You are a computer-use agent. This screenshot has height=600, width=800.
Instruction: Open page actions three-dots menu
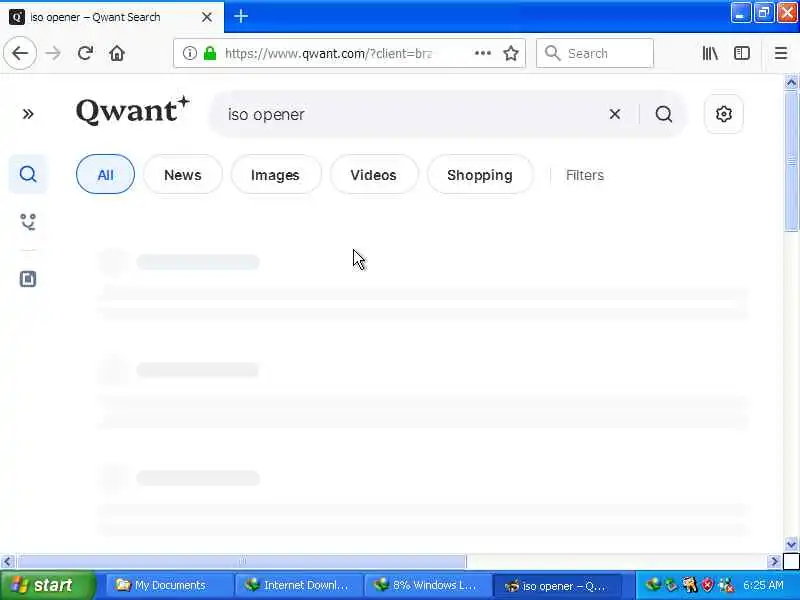483,53
